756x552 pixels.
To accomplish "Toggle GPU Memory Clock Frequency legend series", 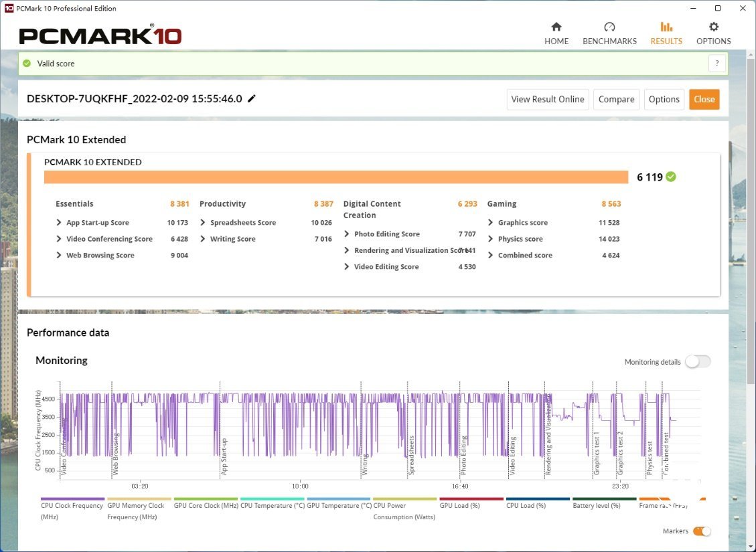I will [139, 509].
